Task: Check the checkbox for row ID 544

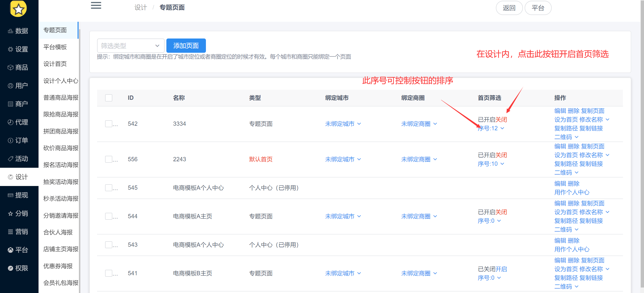Action: click(x=109, y=216)
